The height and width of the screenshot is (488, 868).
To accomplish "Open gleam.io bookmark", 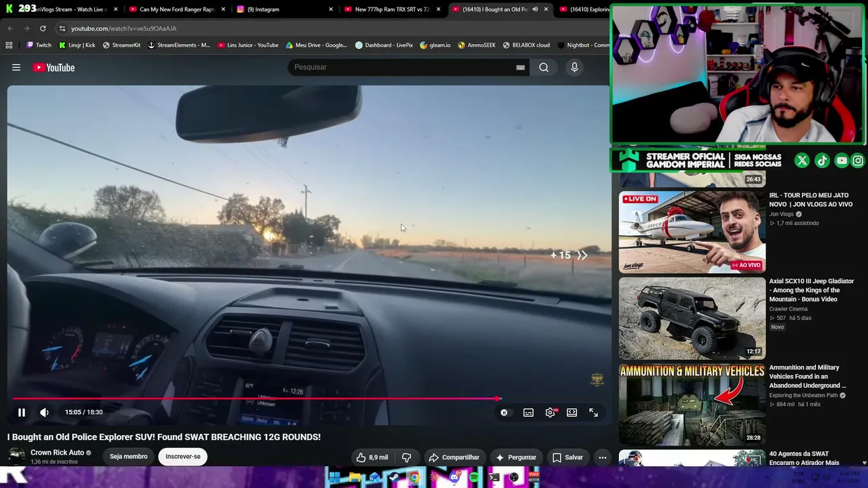I will pos(435,45).
